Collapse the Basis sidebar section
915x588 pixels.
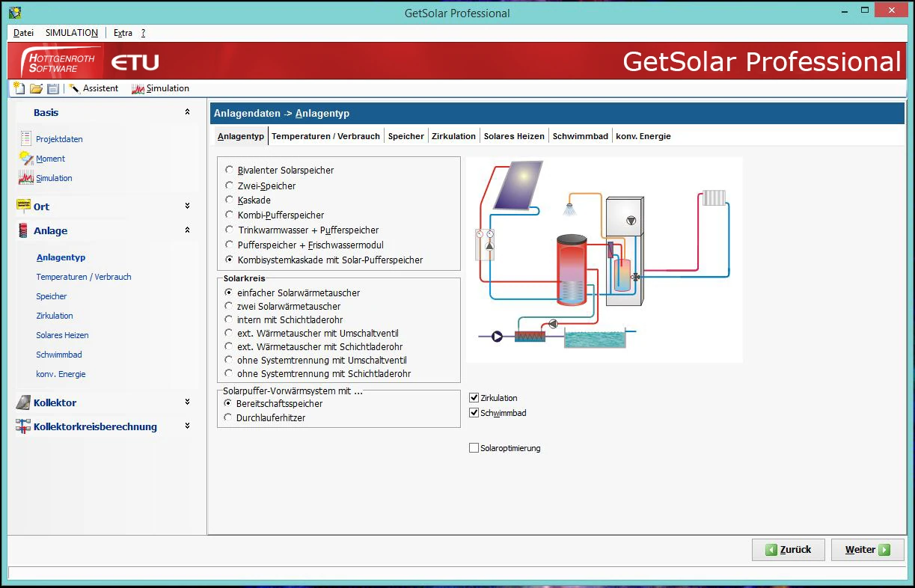coord(187,112)
